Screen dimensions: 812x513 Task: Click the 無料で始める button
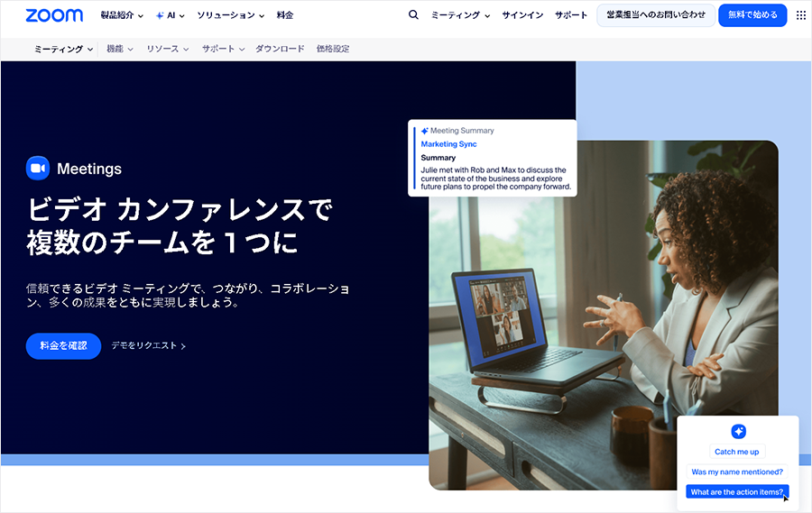tap(752, 15)
